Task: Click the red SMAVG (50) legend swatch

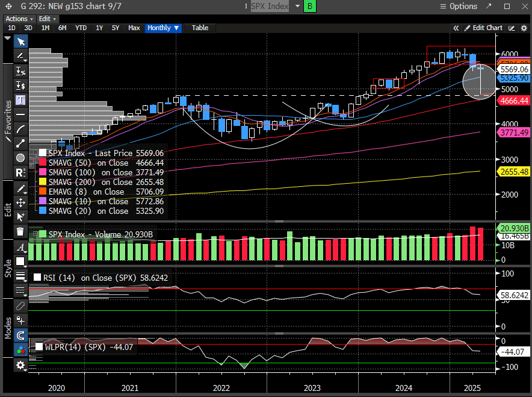Action: coord(43,163)
